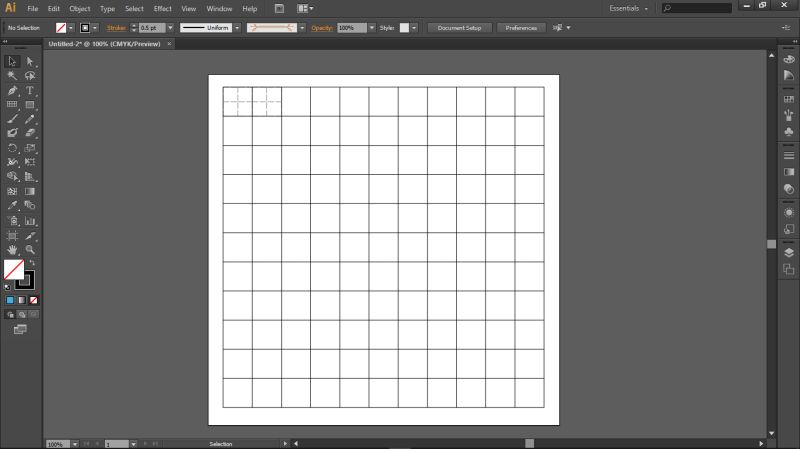This screenshot has width=800, height=449.
Task: Open Opacity value dropdown
Action: [371, 28]
